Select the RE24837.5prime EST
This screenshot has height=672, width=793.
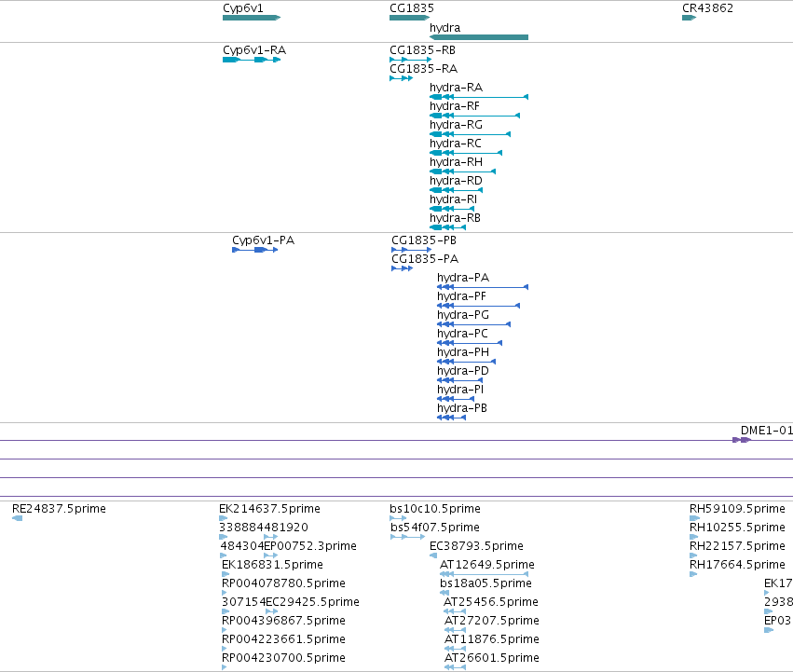(17, 518)
